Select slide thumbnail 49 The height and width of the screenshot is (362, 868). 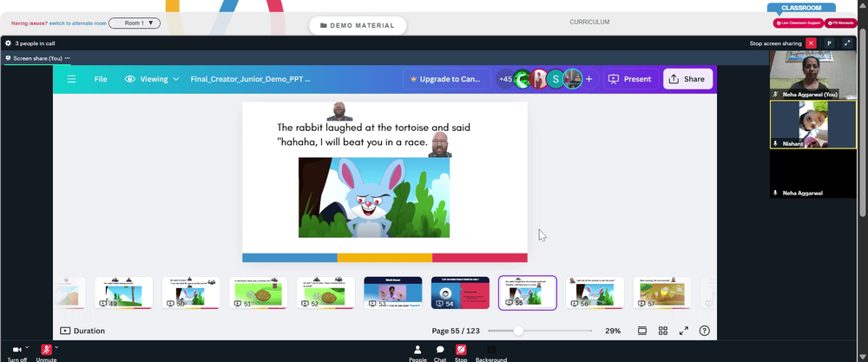[x=123, y=293]
